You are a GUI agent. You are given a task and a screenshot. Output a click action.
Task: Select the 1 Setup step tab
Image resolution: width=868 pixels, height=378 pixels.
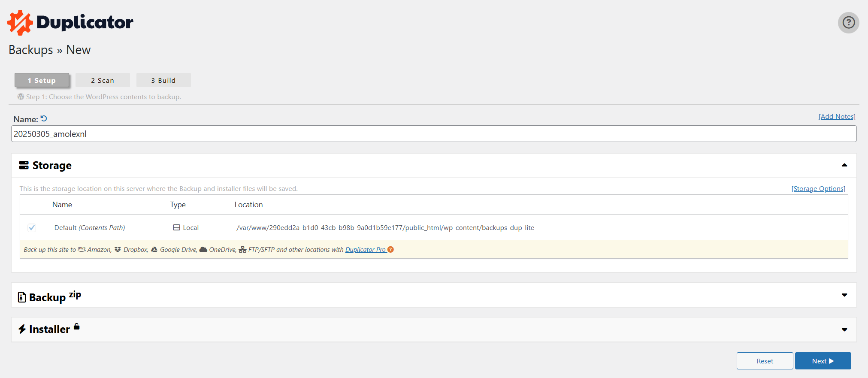tap(42, 80)
